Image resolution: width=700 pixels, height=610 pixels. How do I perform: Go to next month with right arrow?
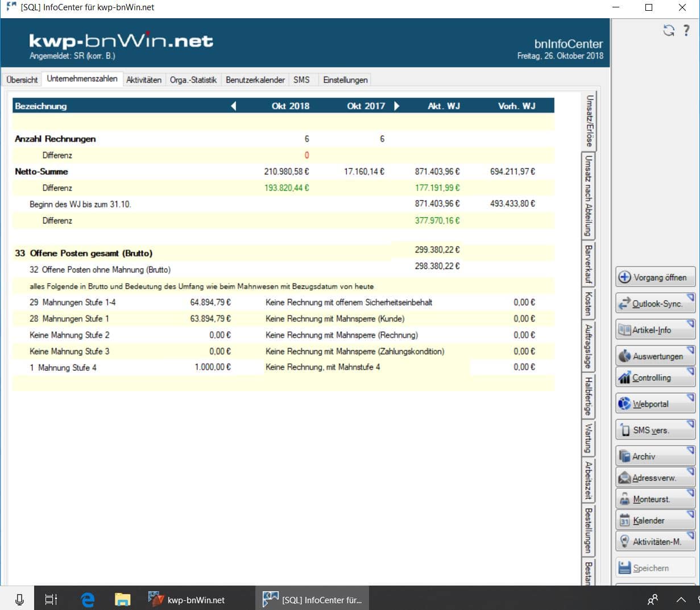(396, 106)
